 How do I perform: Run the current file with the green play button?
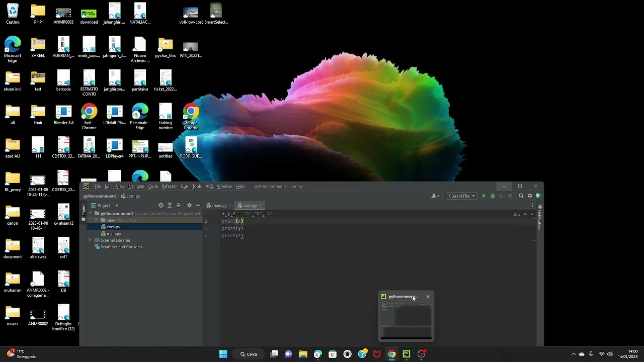point(484,196)
